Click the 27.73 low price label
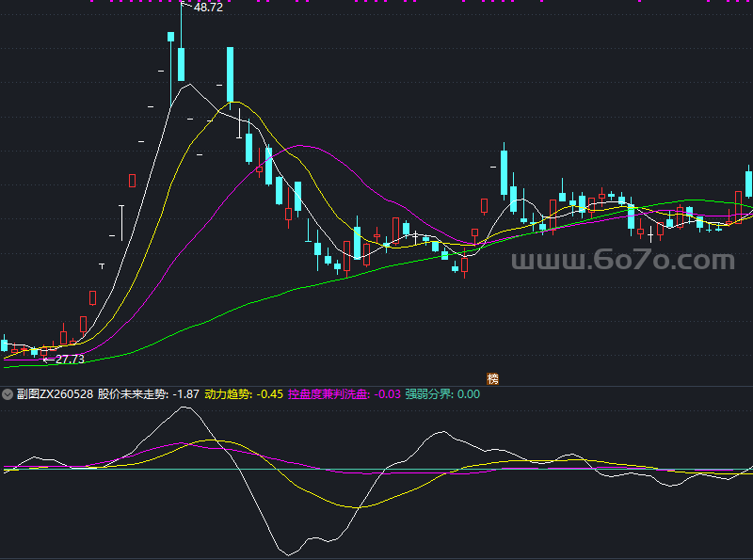Screen dimensions: 753x560 click(70, 359)
